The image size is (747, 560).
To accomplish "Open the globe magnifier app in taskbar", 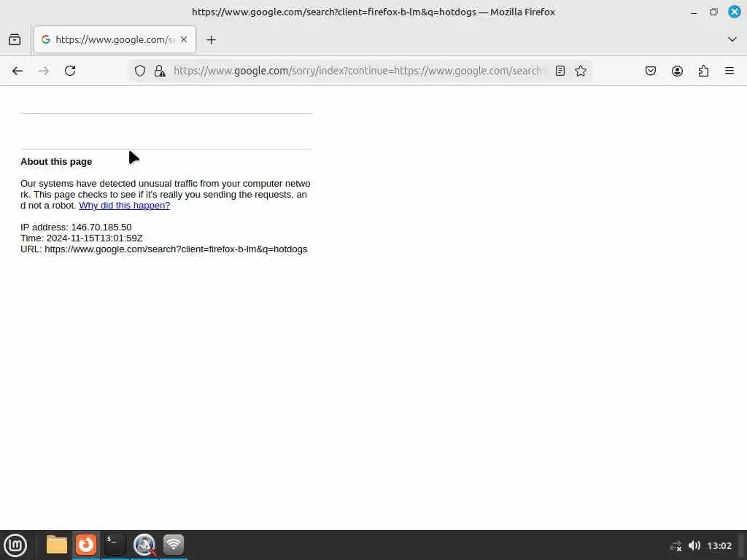I will pos(144,545).
